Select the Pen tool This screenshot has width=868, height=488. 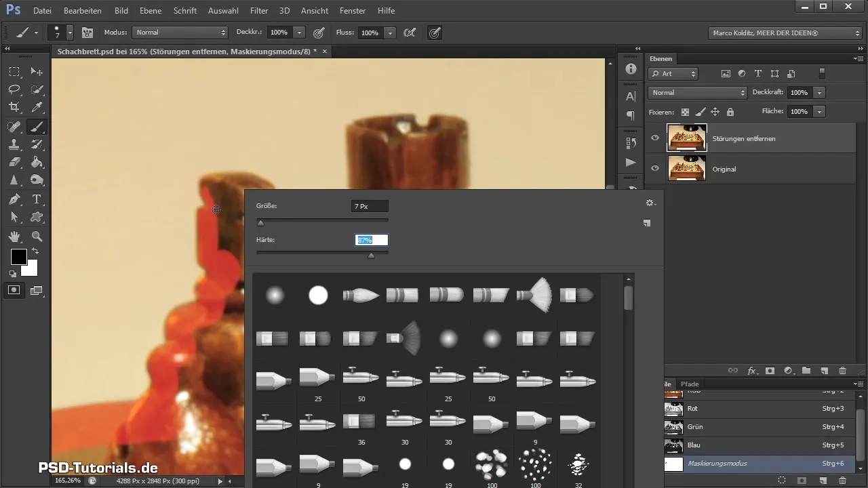14,199
